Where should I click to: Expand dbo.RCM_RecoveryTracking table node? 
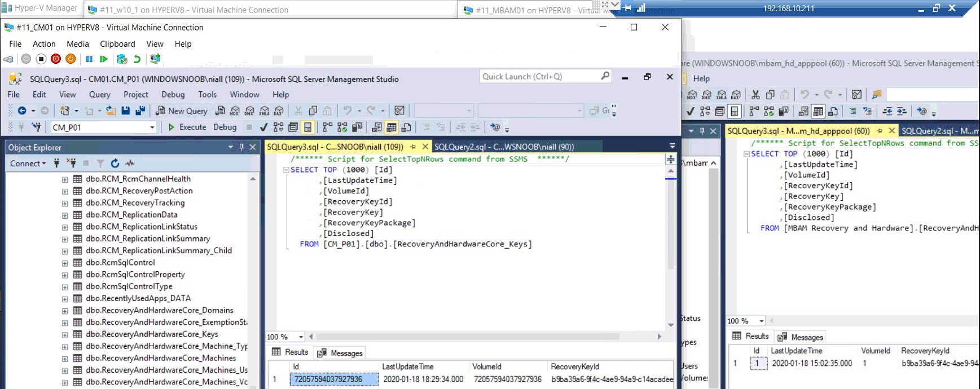(x=65, y=204)
